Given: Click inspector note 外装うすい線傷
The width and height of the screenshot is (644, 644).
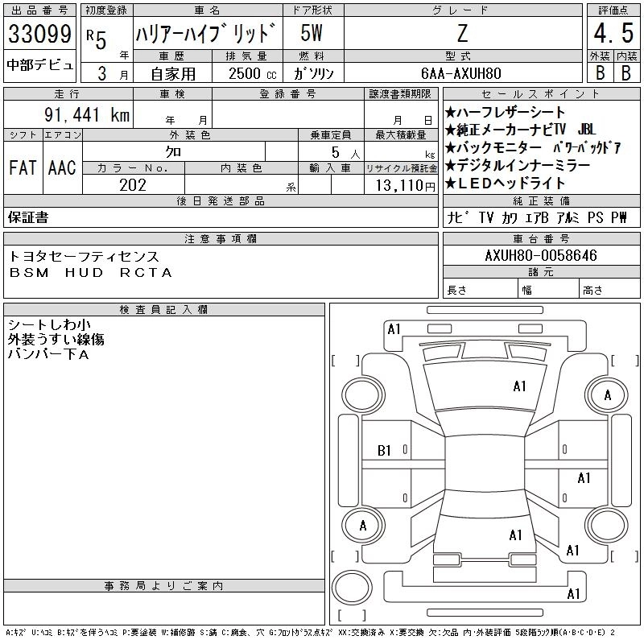Looking at the screenshot, I should (56, 340).
